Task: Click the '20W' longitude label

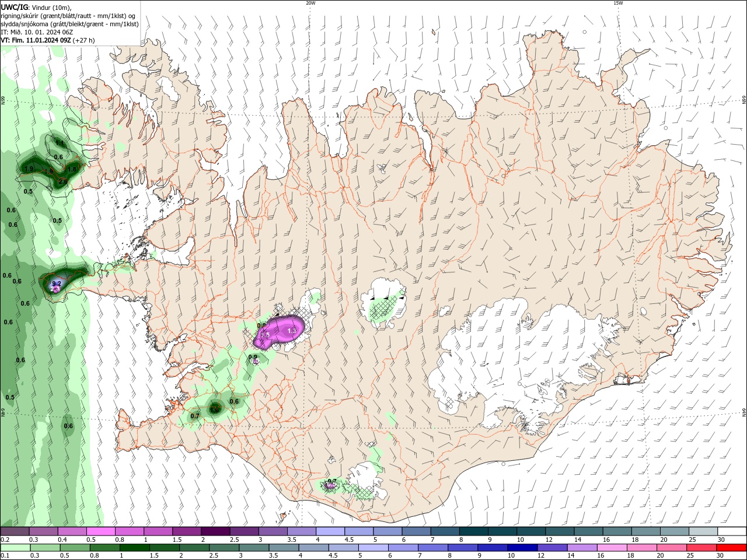Action: coord(310,3)
